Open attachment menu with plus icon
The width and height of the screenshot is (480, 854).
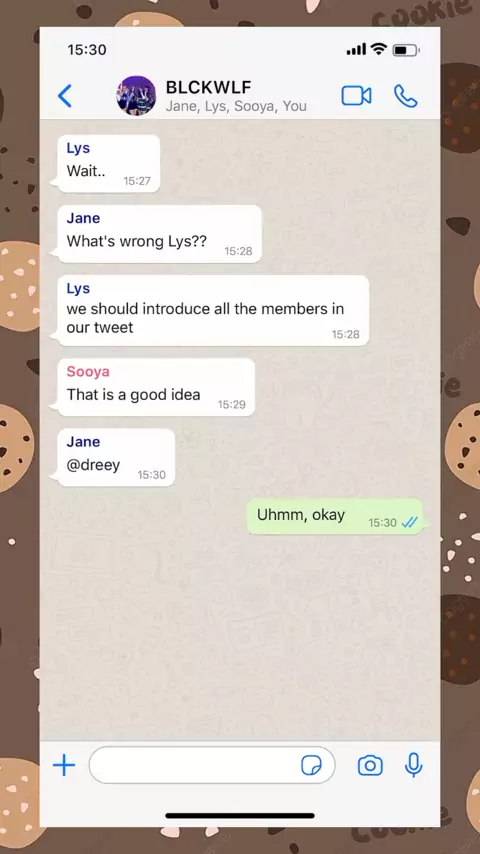[x=64, y=765]
